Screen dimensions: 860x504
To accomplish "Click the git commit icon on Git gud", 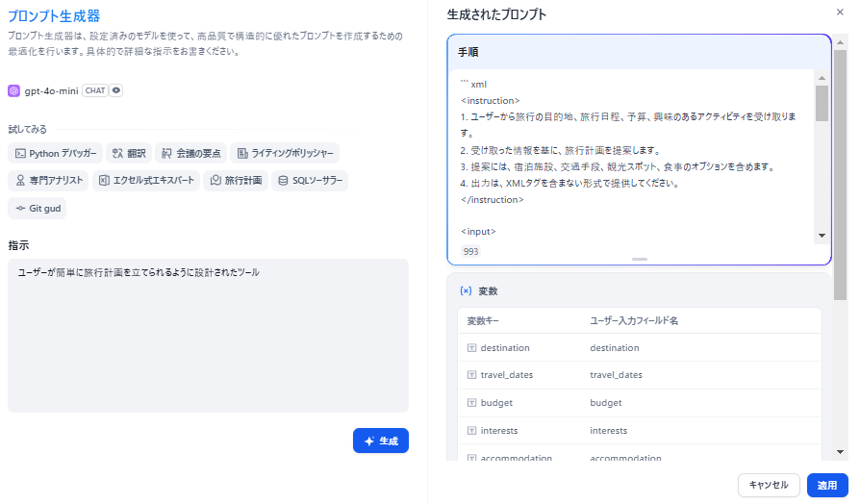I will pyautogui.click(x=20, y=209).
